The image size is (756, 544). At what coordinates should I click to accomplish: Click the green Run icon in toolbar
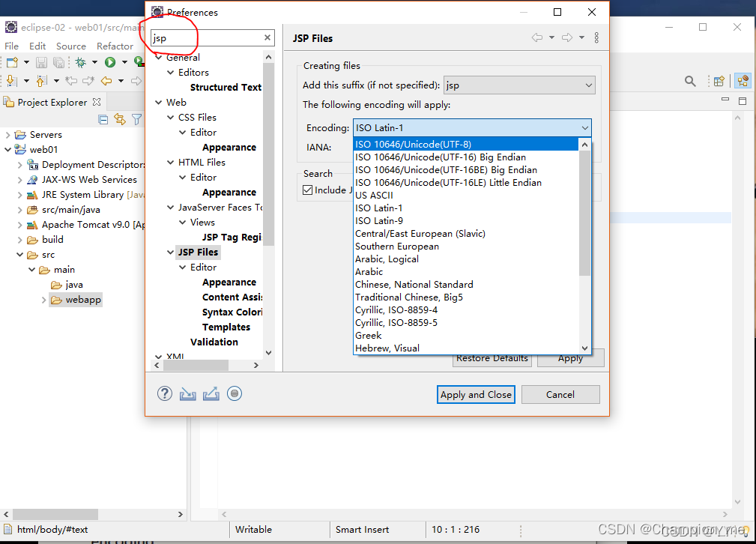(x=110, y=62)
